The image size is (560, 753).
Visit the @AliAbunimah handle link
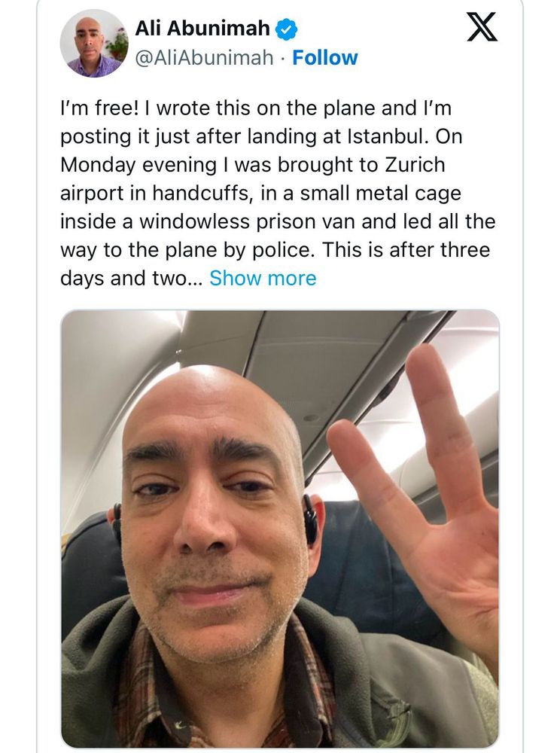205,58
